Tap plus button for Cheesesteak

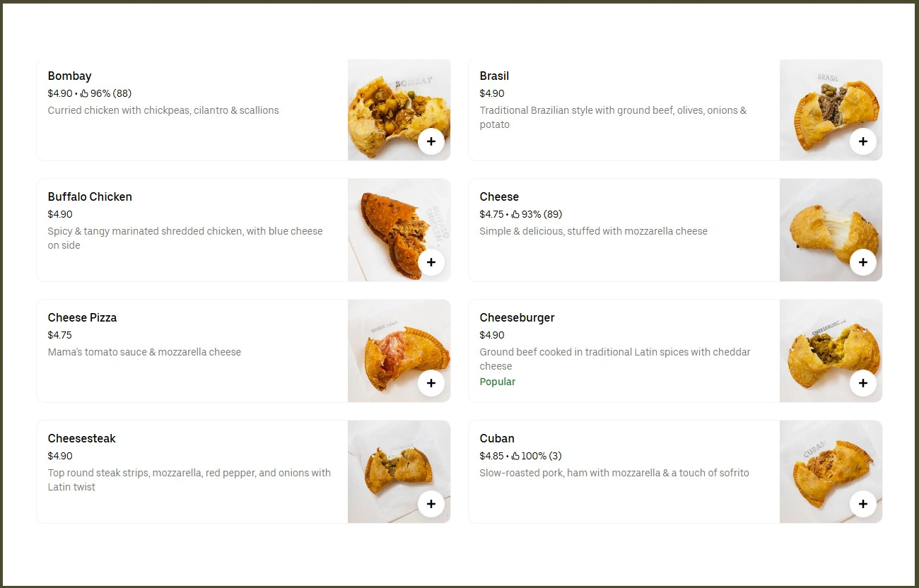coord(431,505)
